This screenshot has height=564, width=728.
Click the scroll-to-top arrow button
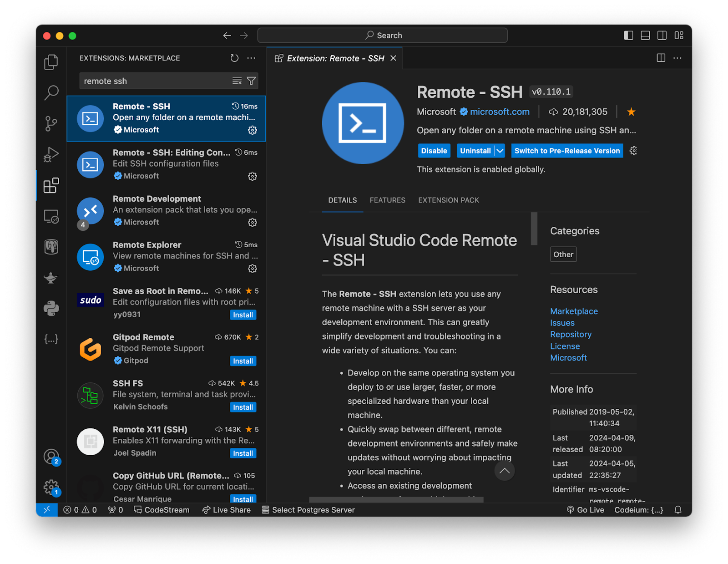tap(505, 471)
